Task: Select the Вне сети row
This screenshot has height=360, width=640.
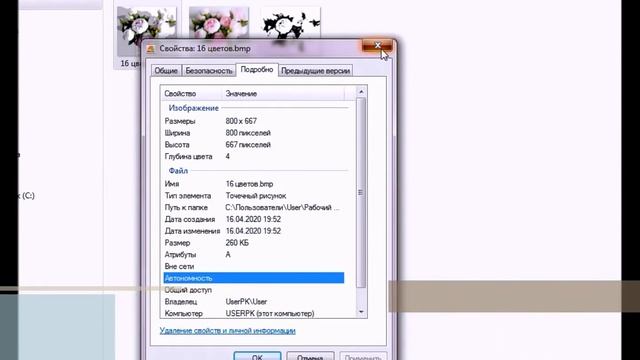Action: 253,267
